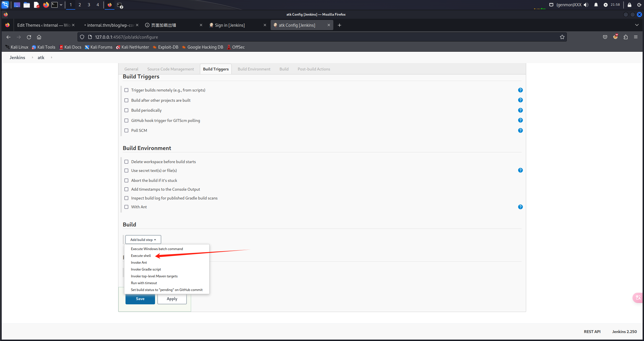The width and height of the screenshot is (644, 341).
Task: Open list all tabs chevron
Action: tap(637, 25)
